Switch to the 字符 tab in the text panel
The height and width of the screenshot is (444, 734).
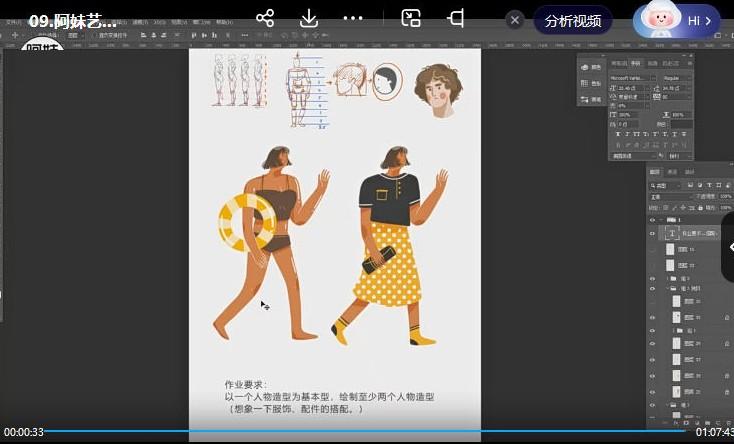pos(635,63)
